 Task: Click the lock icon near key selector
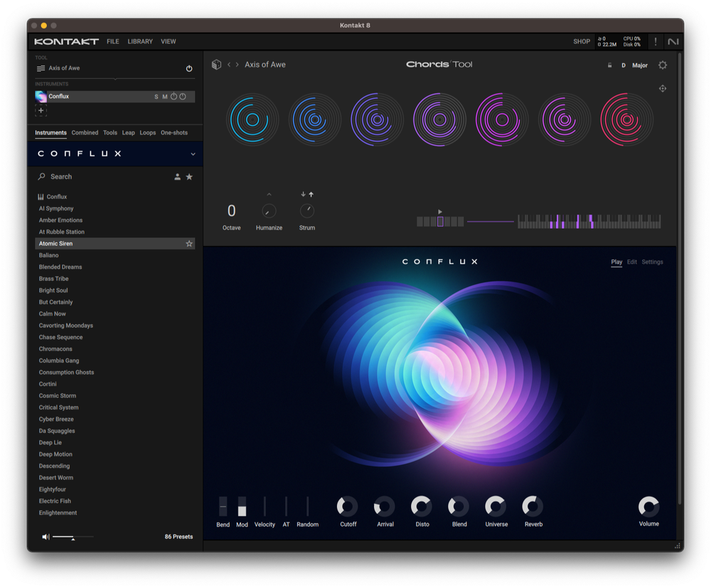click(609, 65)
